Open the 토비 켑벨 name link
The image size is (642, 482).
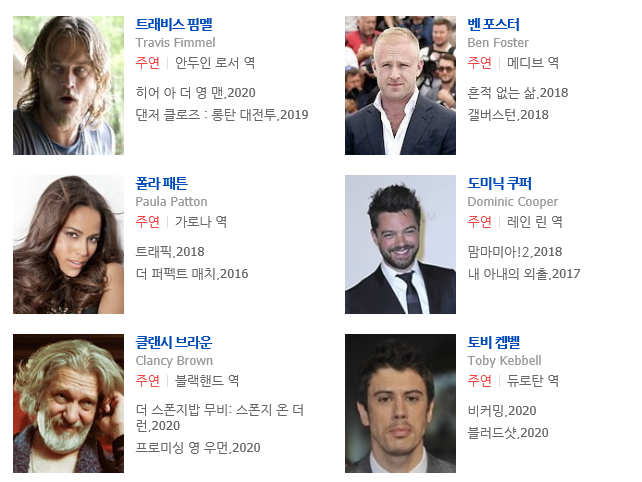[494, 342]
